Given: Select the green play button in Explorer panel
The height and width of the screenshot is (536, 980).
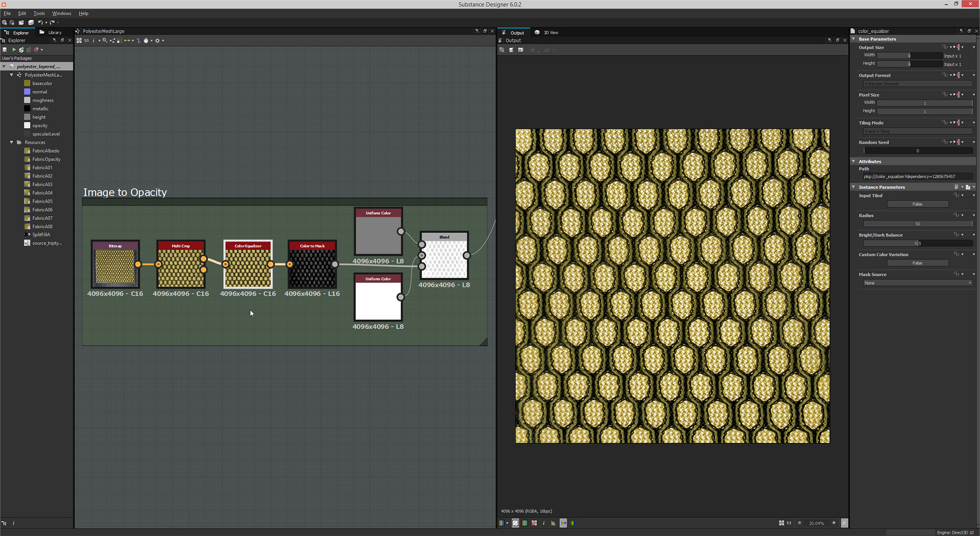Looking at the screenshot, I should pos(14,49).
